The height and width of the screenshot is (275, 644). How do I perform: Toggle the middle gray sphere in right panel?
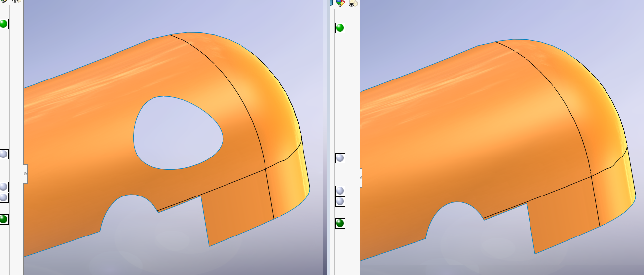pos(340,191)
